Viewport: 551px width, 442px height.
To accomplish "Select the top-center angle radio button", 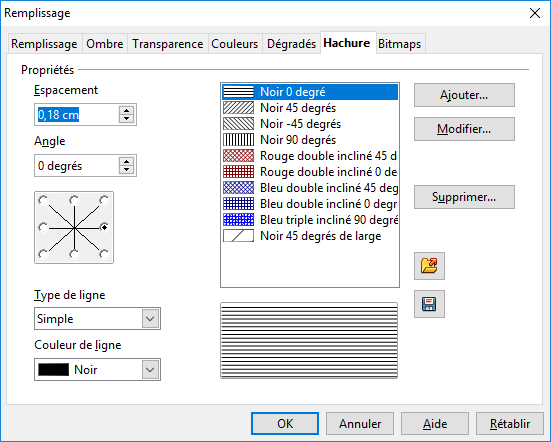I will pos(74,200).
